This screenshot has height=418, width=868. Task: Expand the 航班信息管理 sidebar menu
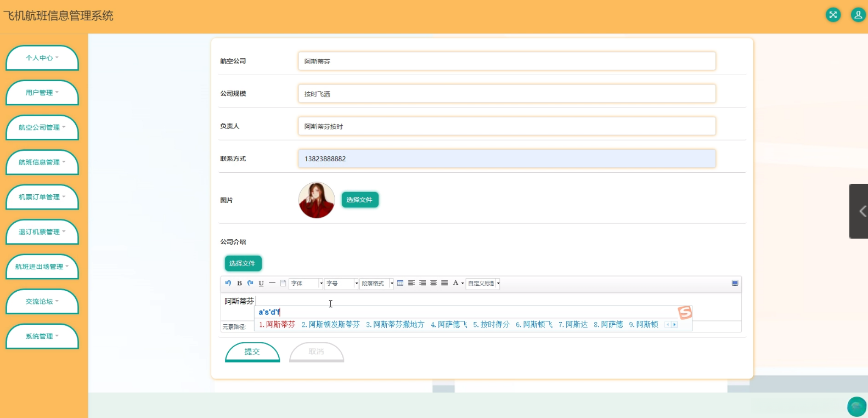point(42,162)
